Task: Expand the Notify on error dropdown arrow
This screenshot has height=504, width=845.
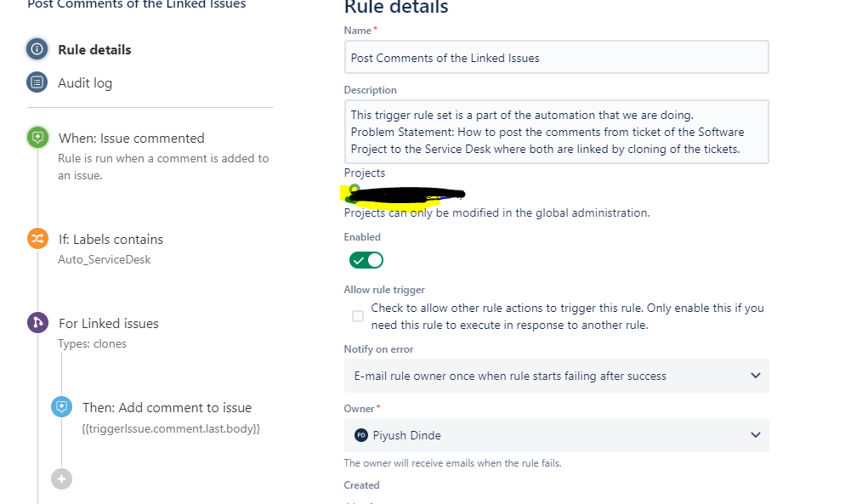Action: [756, 376]
